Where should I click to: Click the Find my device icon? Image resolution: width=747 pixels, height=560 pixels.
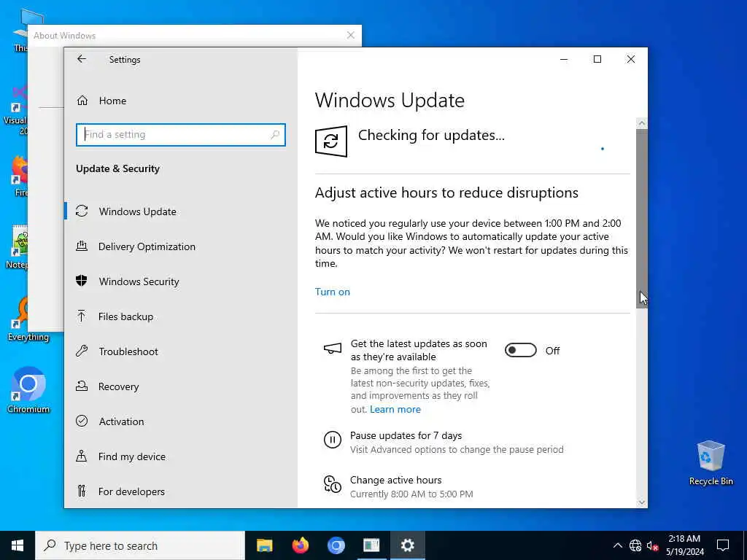pyautogui.click(x=82, y=456)
